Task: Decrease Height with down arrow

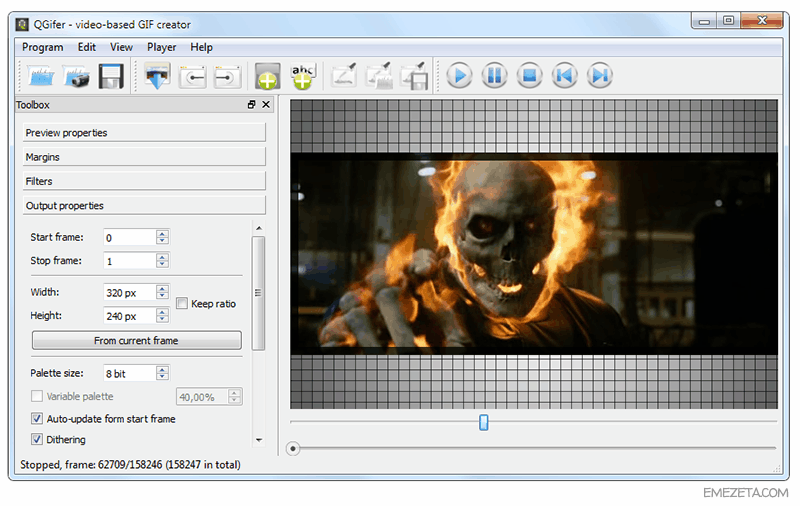Action: coord(162,319)
